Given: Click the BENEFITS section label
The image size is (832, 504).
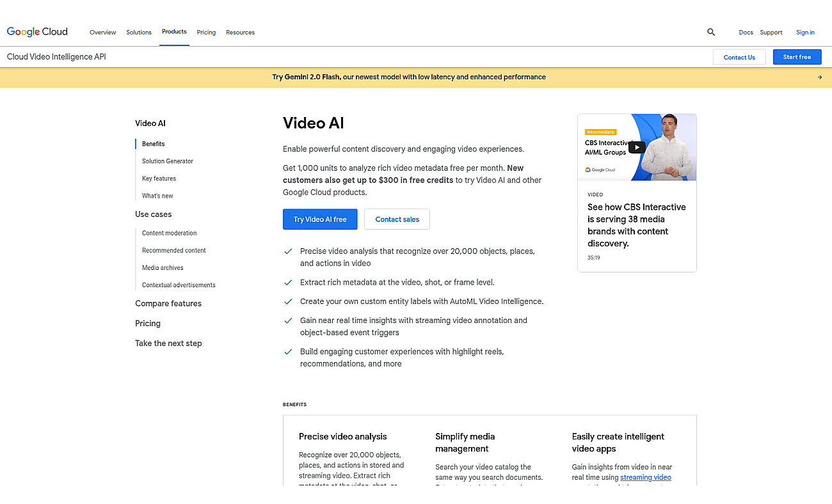Looking at the screenshot, I should [294, 405].
